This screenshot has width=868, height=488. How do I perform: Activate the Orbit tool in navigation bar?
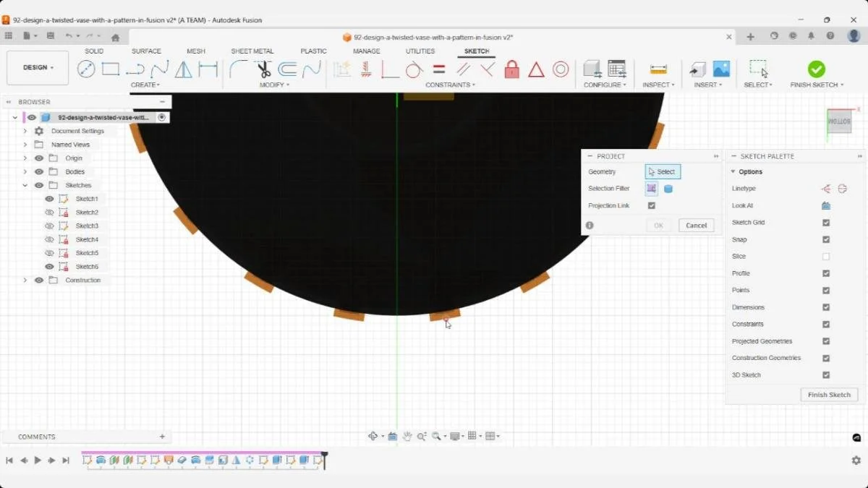point(374,436)
